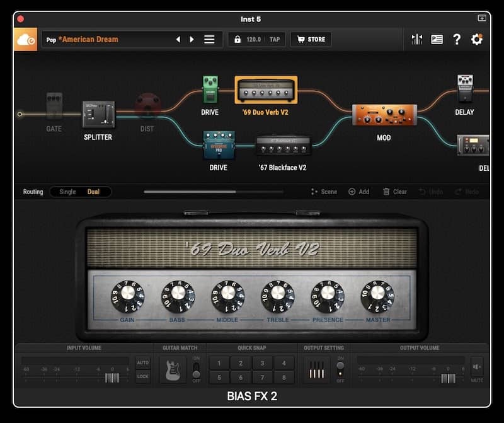Switch routing to Dual

pos(93,192)
